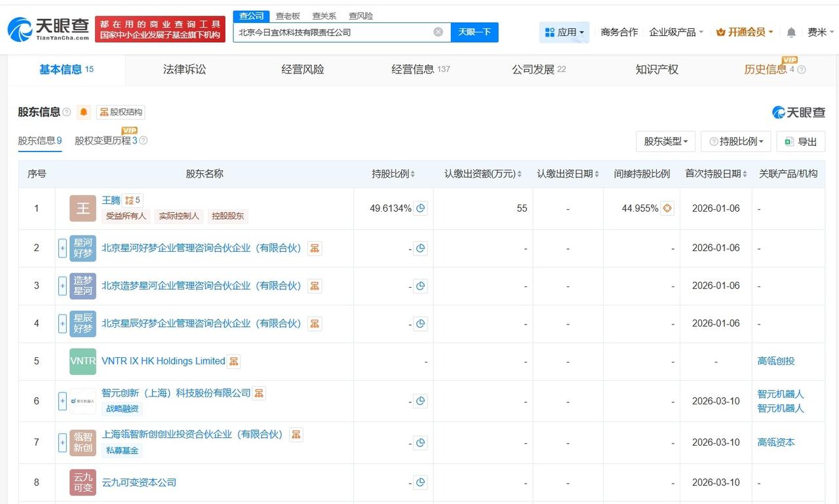Viewport: 839px width, 504px height.
Task: Open pie chart icon for 北京造梦星河 row
Action: (x=421, y=286)
